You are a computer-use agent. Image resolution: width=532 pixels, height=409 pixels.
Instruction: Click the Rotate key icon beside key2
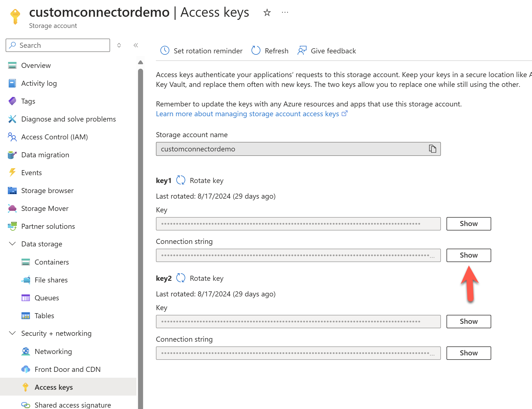pyautogui.click(x=180, y=278)
